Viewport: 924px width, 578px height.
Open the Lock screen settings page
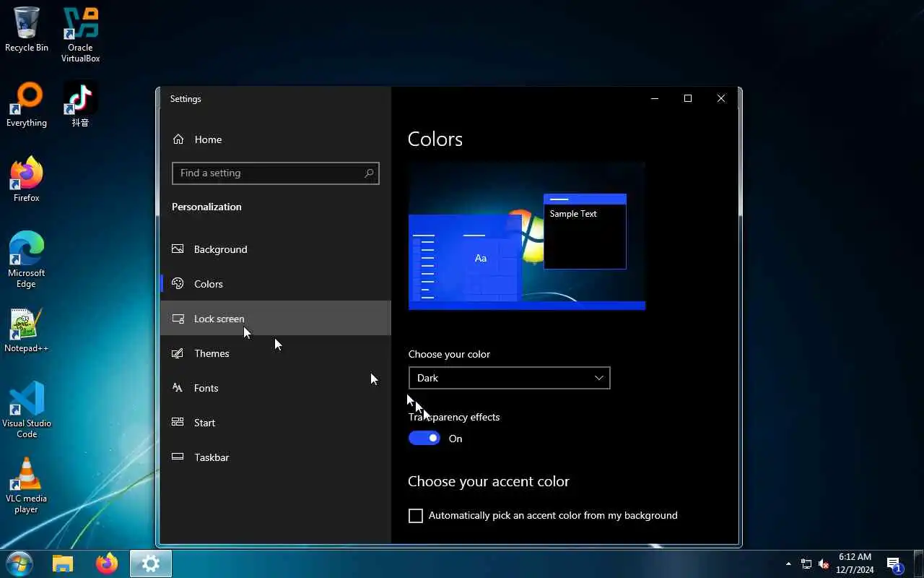pos(276,319)
